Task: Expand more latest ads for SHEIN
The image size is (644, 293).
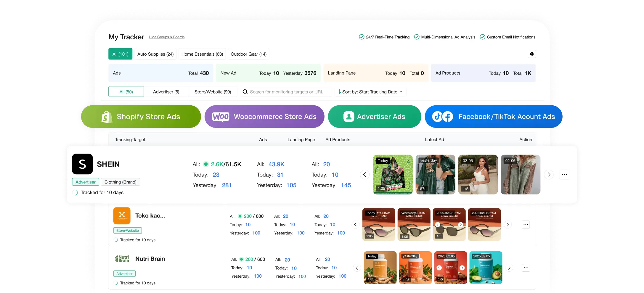Action: (x=548, y=175)
